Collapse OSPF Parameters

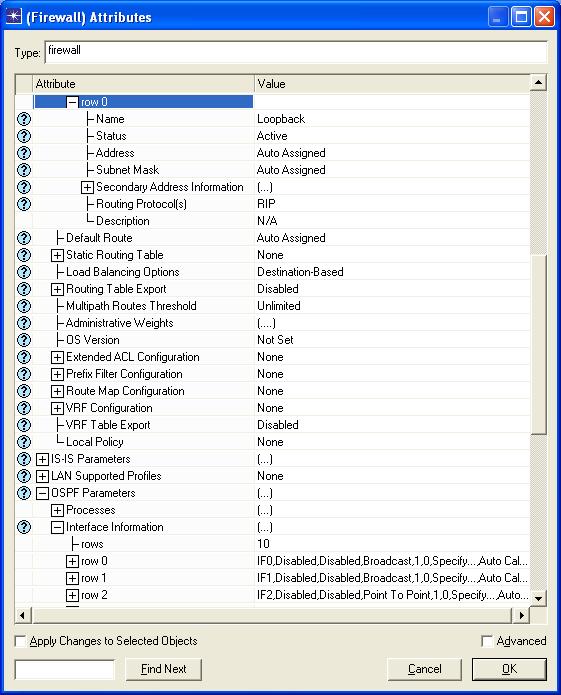42,493
